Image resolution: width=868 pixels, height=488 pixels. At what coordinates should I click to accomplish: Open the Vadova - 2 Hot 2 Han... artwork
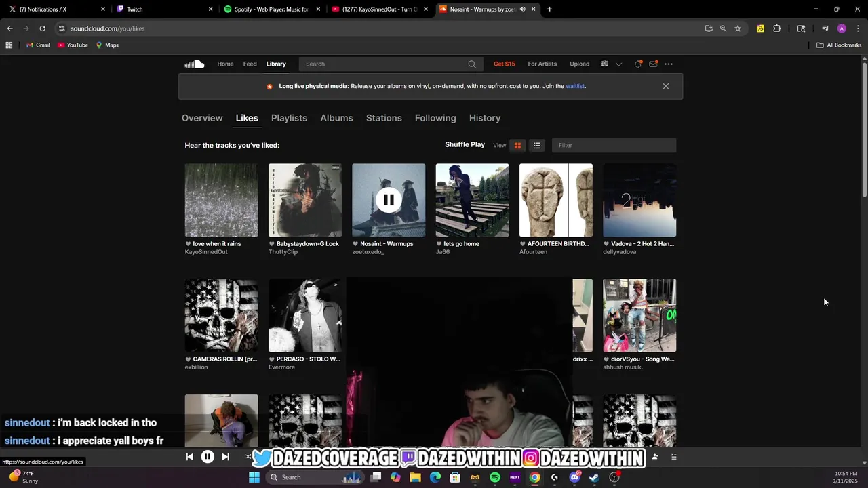pos(639,200)
